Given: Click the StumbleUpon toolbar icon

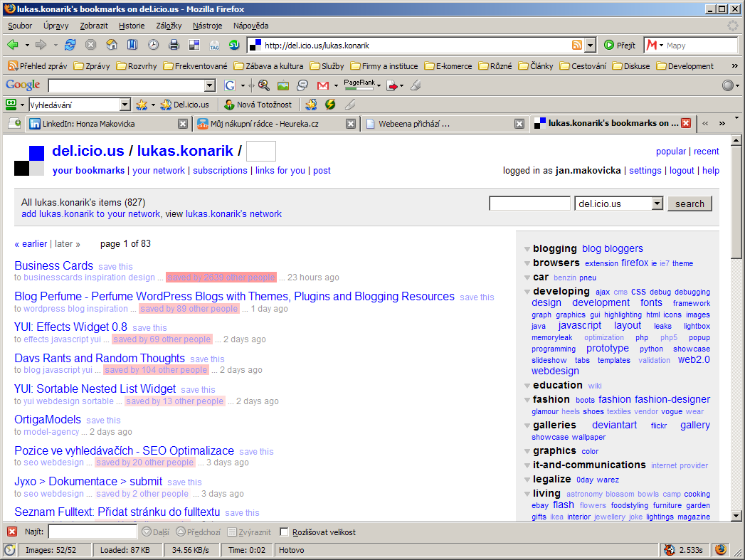Looking at the screenshot, I should 234,45.
